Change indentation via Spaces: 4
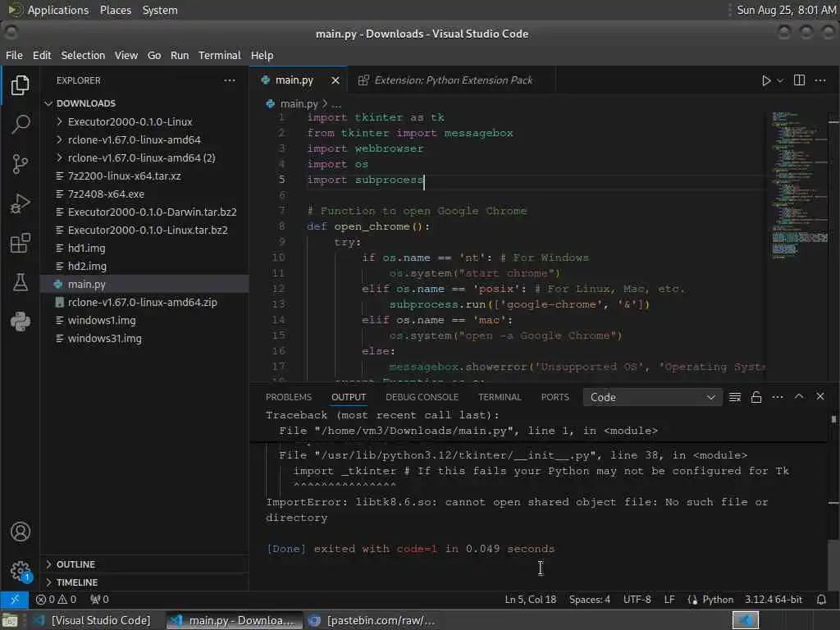Image resolution: width=840 pixels, height=630 pixels. [589, 600]
